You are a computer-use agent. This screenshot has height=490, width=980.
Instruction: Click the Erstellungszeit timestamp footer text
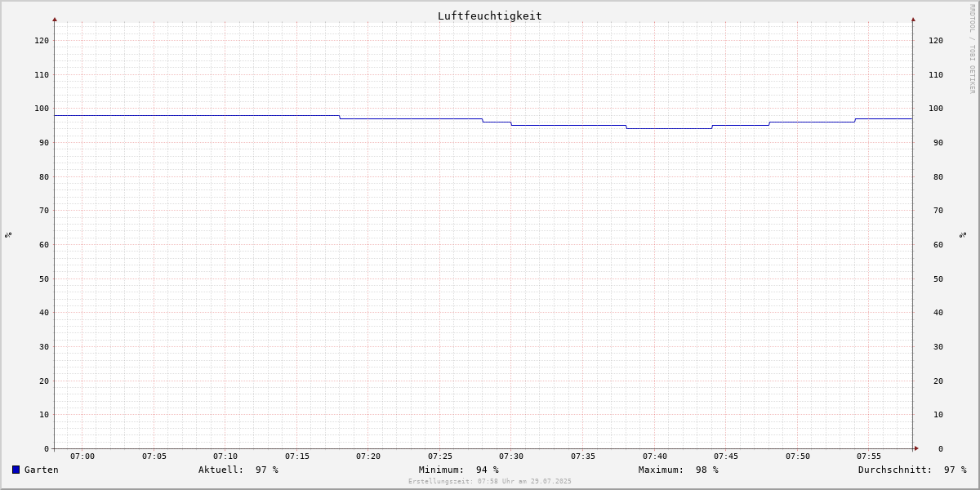[x=490, y=482]
